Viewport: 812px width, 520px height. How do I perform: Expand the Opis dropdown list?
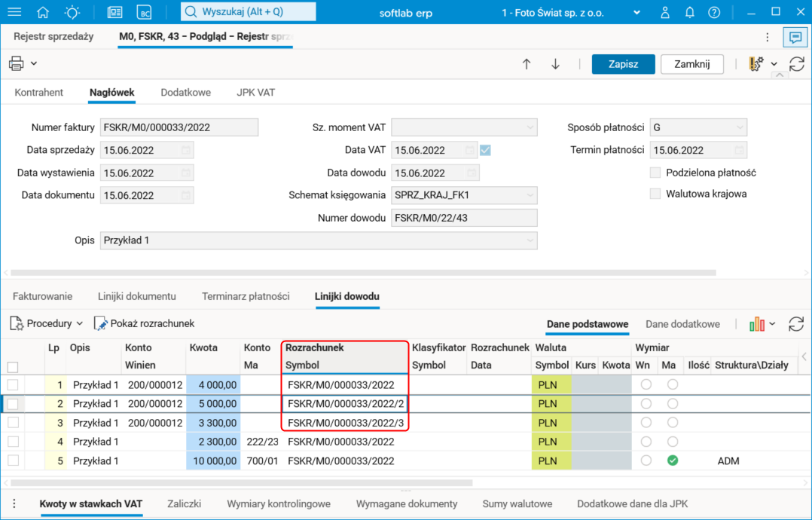point(530,240)
